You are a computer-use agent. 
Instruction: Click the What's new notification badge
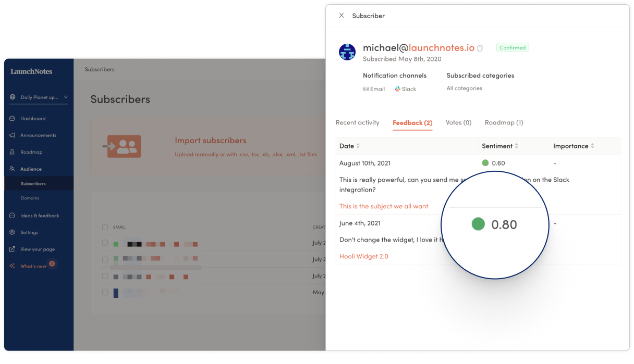[52, 263]
